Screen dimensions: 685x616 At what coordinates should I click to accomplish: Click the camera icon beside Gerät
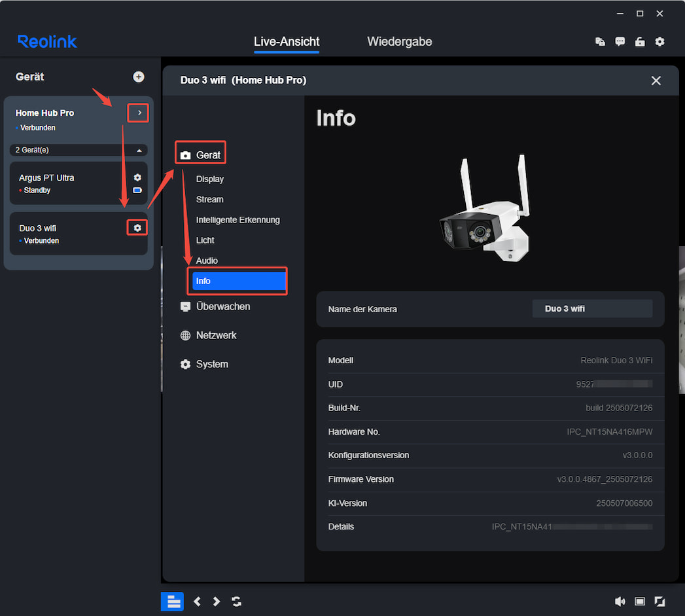click(185, 155)
